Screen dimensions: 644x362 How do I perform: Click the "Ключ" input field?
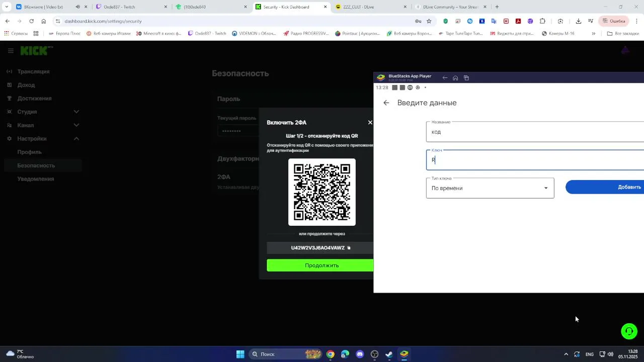pos(535,160)
